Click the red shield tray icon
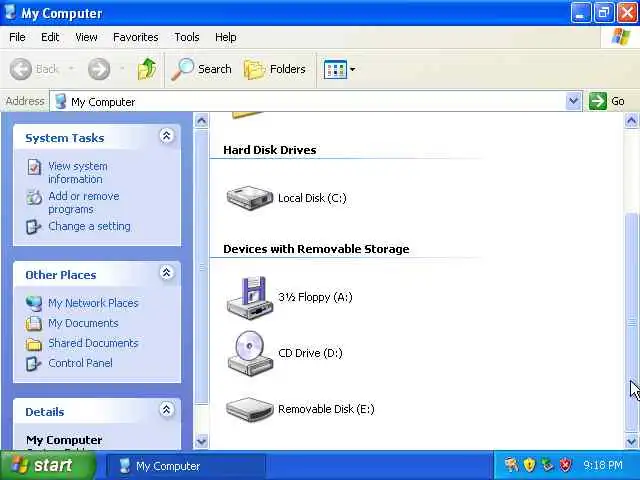Screen dimensions: 640x480 pos(565,465)
